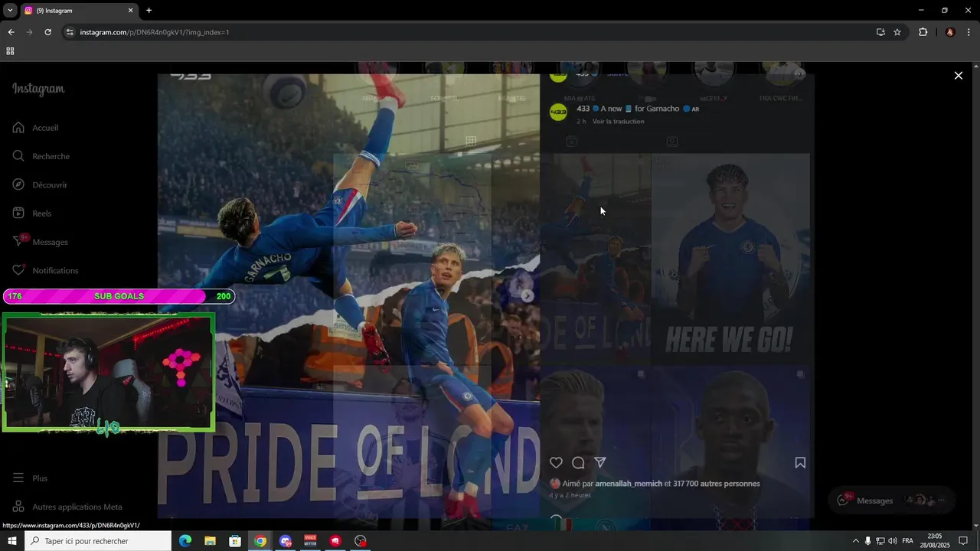Open the tab search dropdown arrow
This screenshot has height=551, width=980.
pos(10,11)
